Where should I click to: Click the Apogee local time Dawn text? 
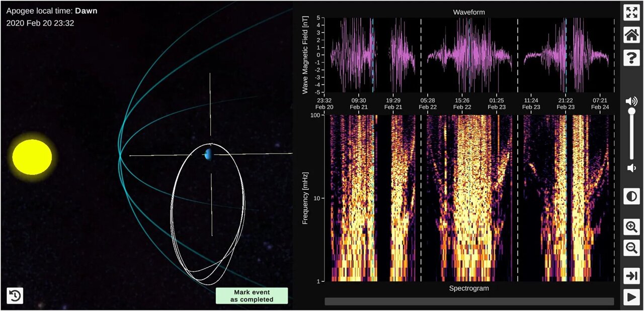(x=52, y=11)
